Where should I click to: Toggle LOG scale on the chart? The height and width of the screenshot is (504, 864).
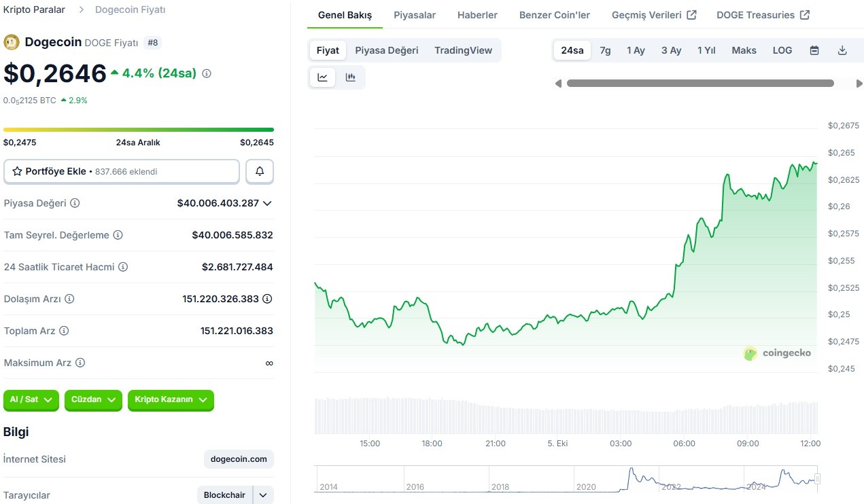click(x=782, y=50)
